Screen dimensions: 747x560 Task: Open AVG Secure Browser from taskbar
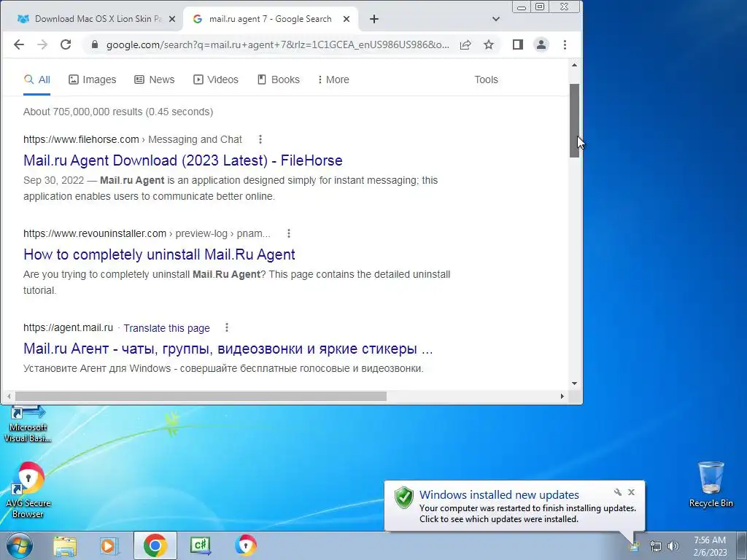coord(245,545)
